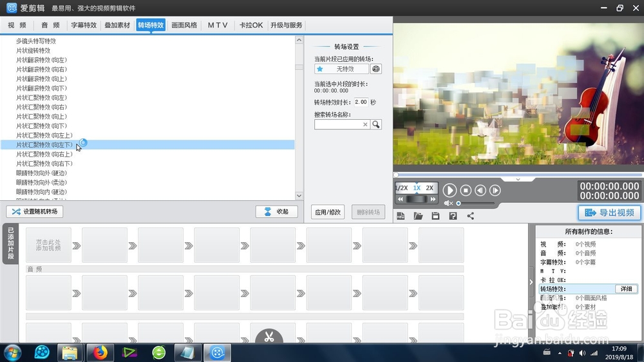Open the file explorer taskbar icon
644x362 pixels.
click(x=70, y=352)
